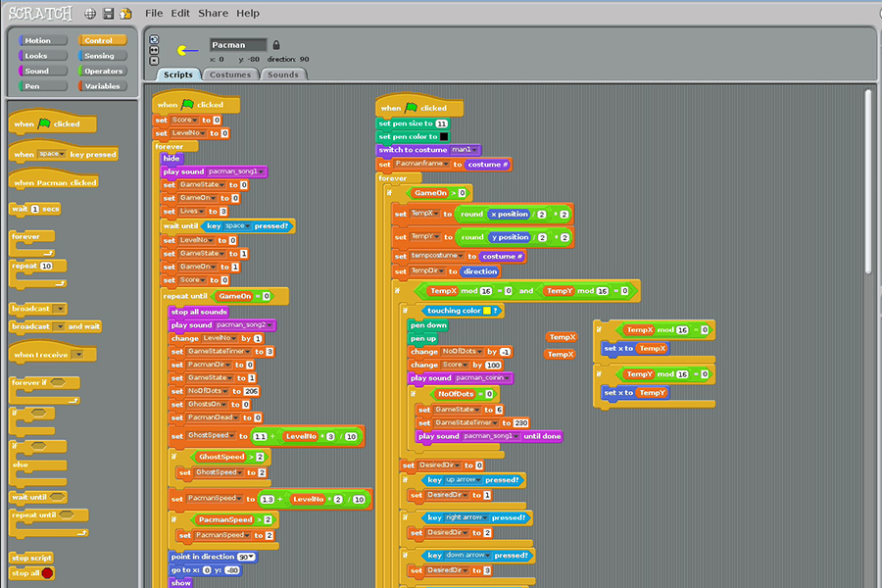Open the when I receive message dropdown
Viewport: 882px width, 588px height.
tap(77, 355)
